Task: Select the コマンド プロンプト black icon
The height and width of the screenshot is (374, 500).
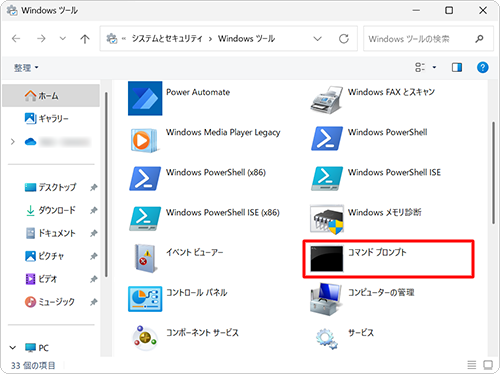Action: 327,259
